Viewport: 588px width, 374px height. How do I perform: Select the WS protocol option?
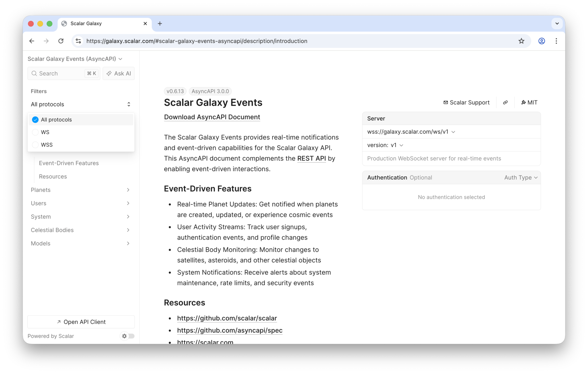(81, 132)
